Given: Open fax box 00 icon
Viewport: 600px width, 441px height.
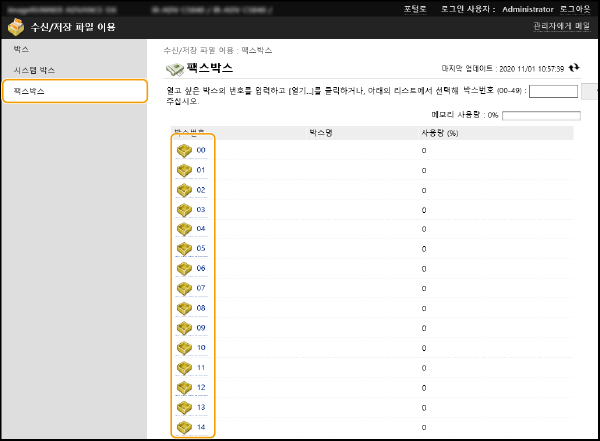Looking at the screenshot, I should pyautogui.click(x=184, y=150).
